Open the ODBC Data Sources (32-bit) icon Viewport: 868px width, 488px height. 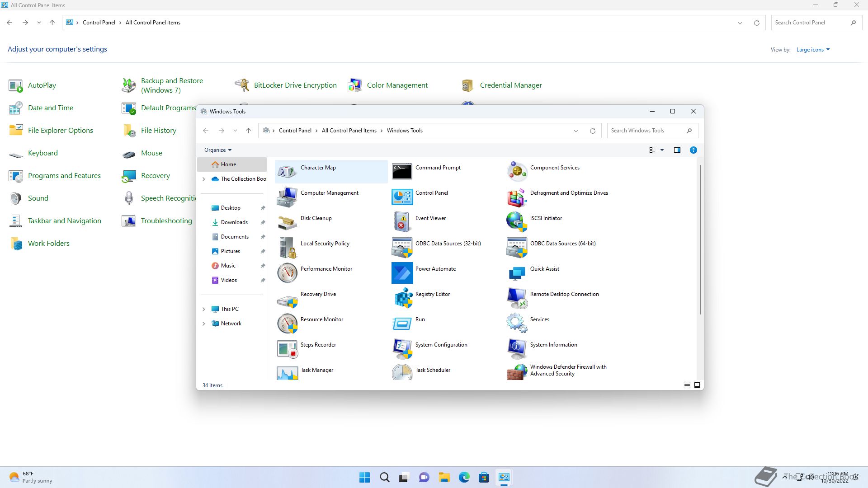tap(402, 248)
